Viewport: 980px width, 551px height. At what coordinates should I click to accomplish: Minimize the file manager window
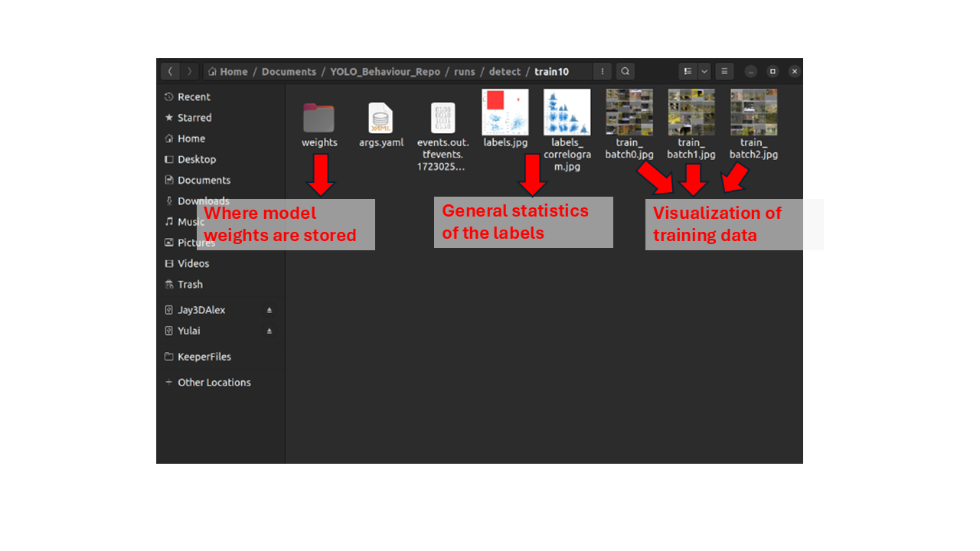751,71
